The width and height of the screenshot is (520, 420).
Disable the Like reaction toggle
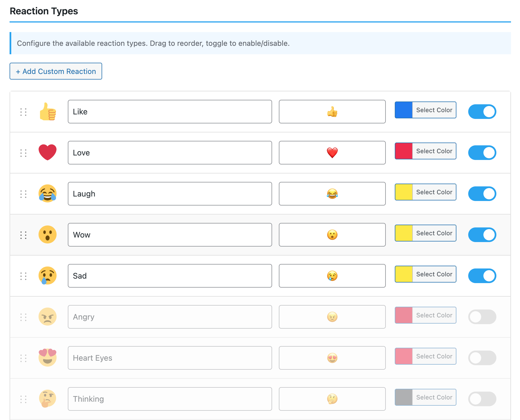[x=482, y=112]
